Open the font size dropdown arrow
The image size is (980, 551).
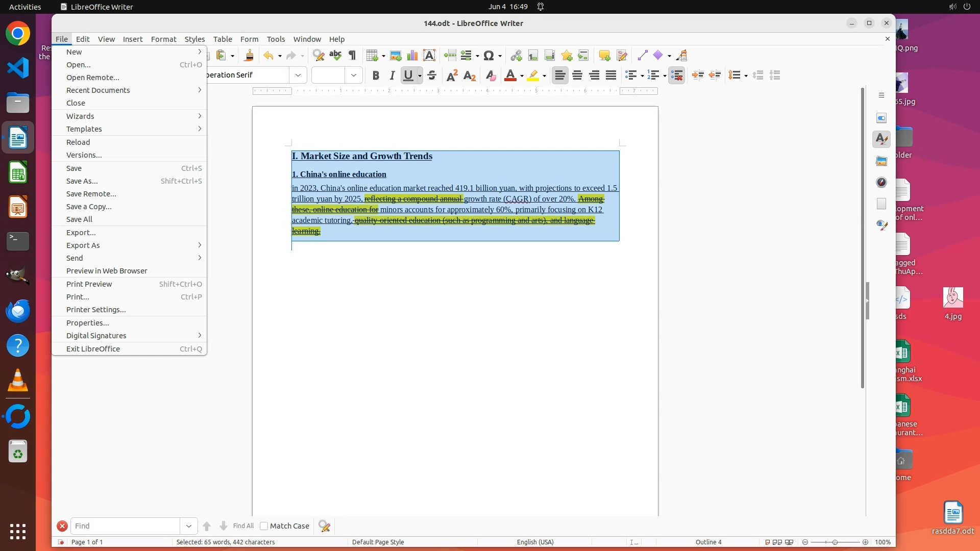tap(353, 76)
